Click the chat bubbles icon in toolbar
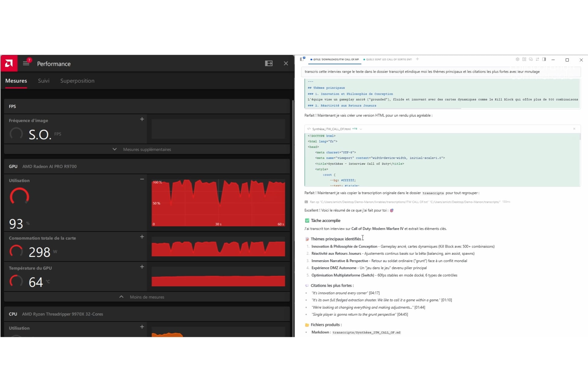The height and width of the screenshot is (392, 588). tap(531, 59)
